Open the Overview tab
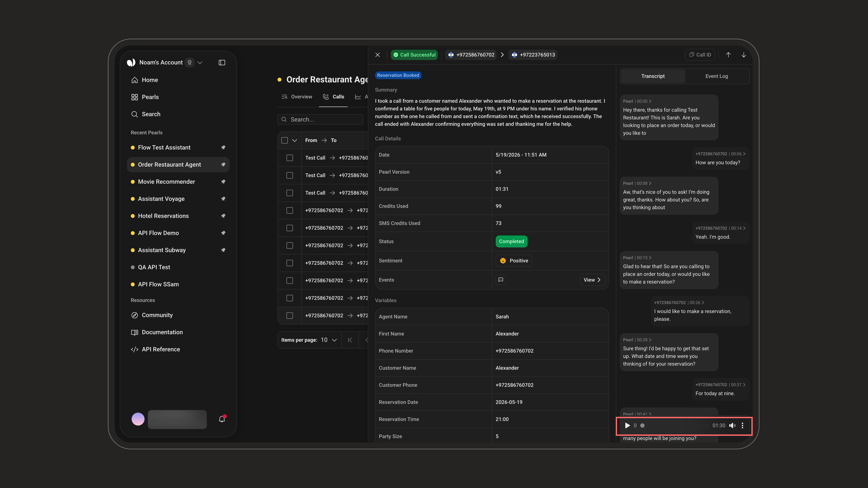Image resolution: width=868 pixels, height=488 pixels. [297, 97]
